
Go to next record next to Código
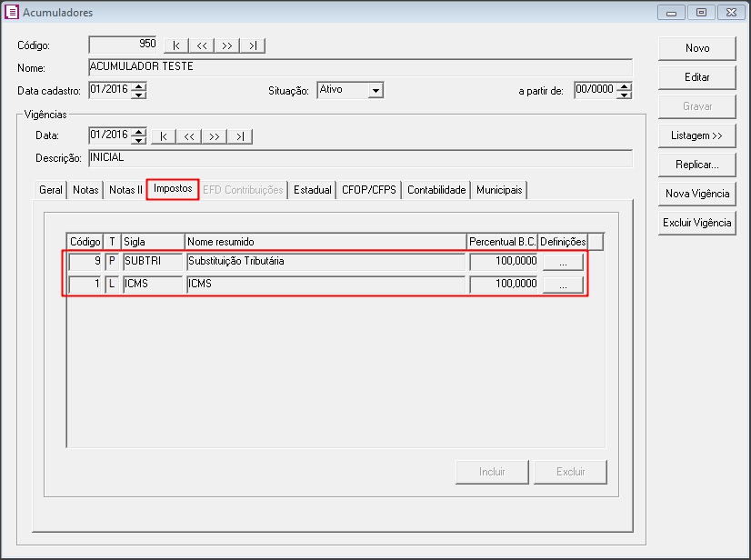pos(227,45)
